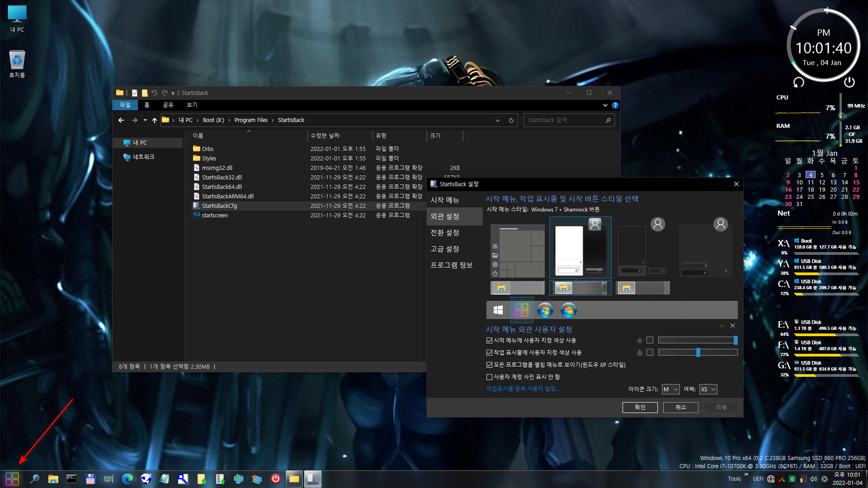Click the green number 6 tray icon
Image resolution: width=868 pixels, height=488 pixels.
click(792, 479)
